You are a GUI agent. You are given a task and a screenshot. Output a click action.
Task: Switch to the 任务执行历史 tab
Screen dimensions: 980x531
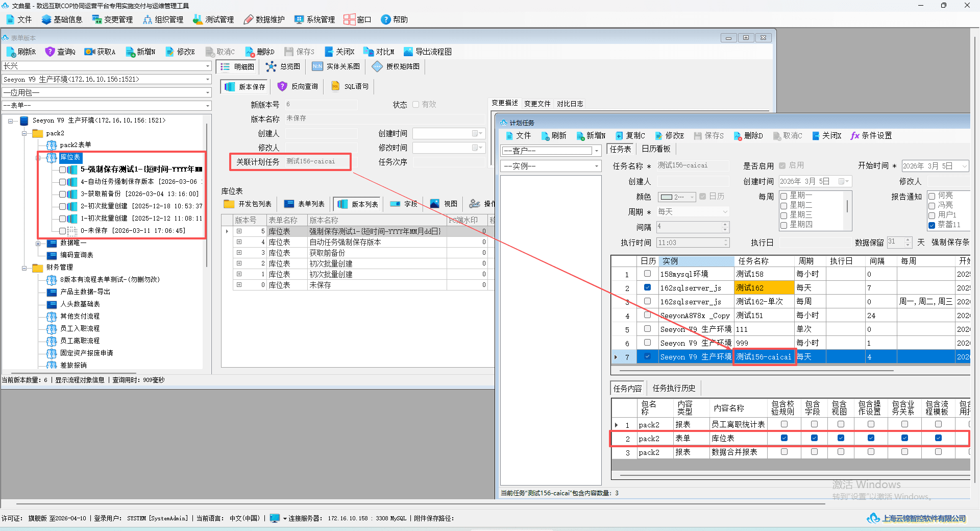coord(674,388)
